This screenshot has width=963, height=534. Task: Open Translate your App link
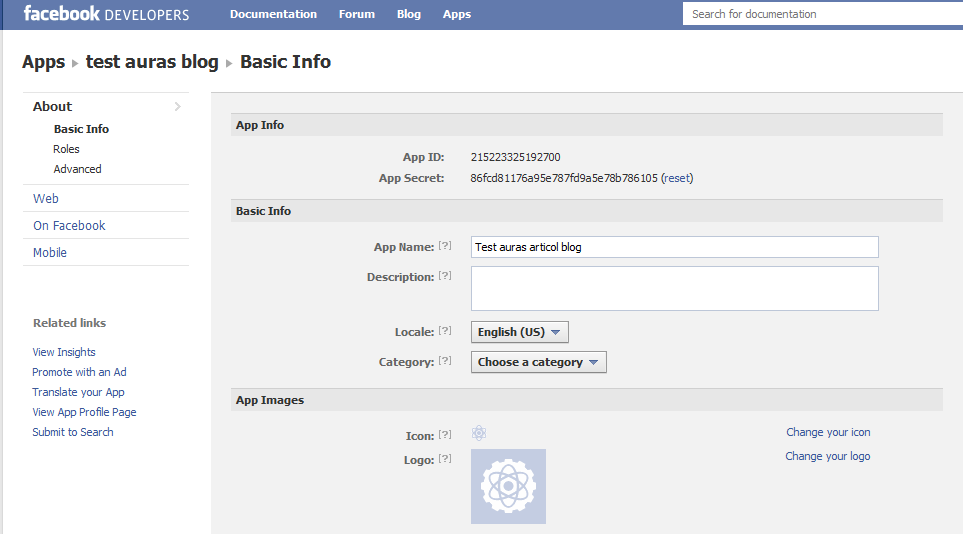point(78,392)
